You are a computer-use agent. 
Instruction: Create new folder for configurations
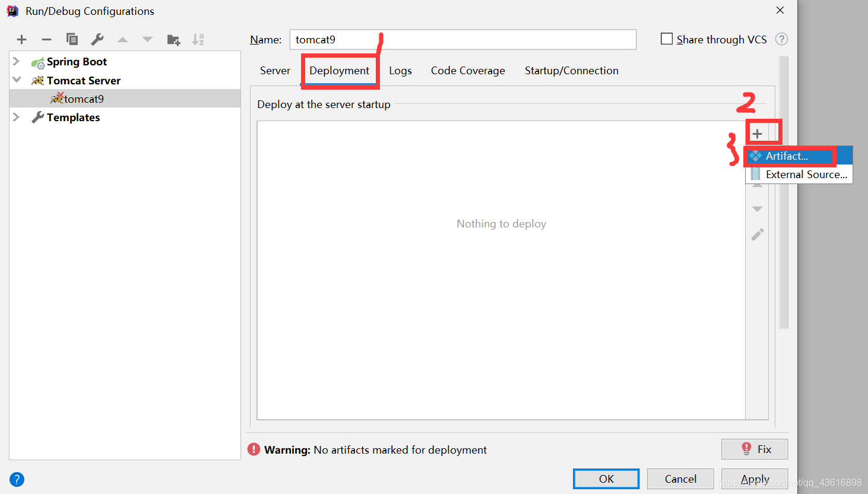click(x=173, y=40)
